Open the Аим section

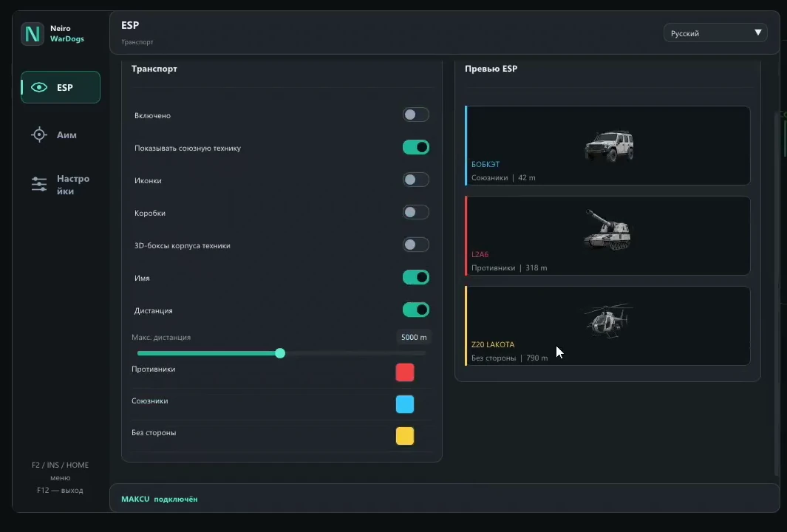[x=61, y=134]
